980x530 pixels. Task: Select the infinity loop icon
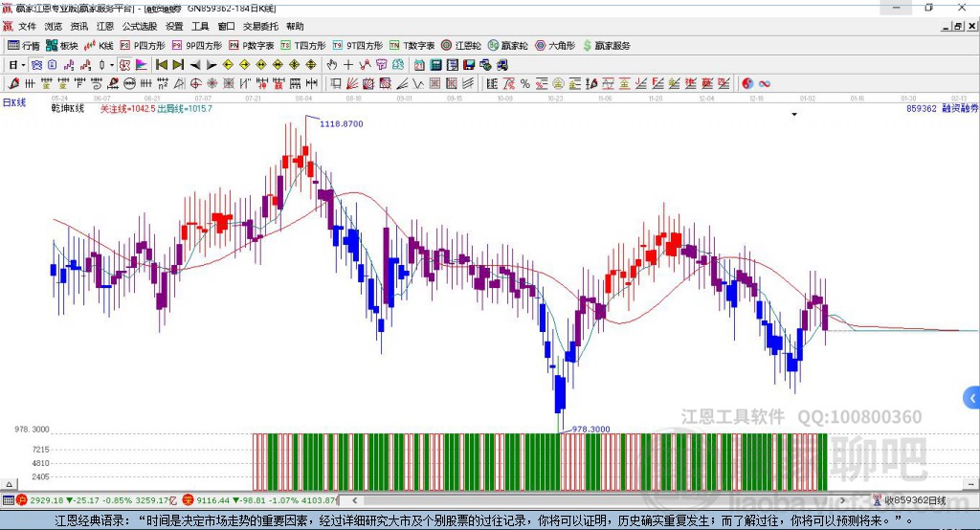tap(765, 83)
